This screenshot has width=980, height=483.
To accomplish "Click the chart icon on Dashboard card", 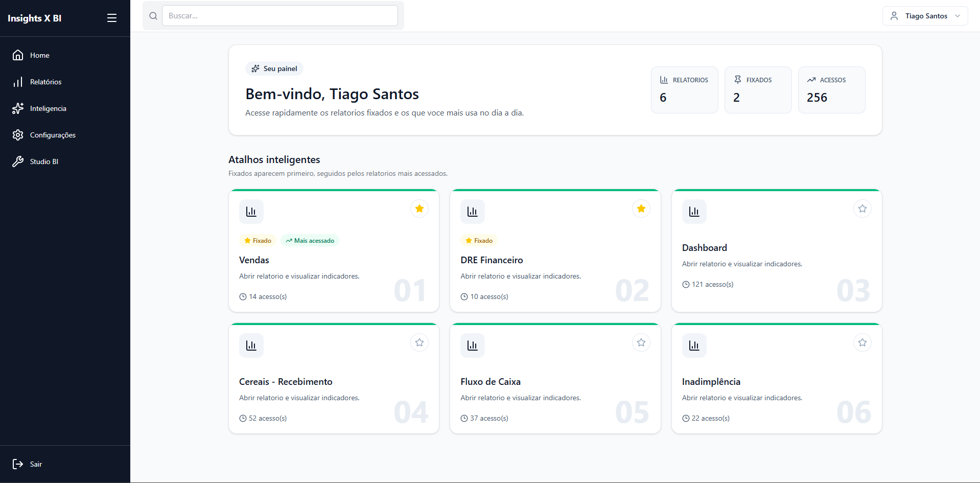I will point(694,212).
